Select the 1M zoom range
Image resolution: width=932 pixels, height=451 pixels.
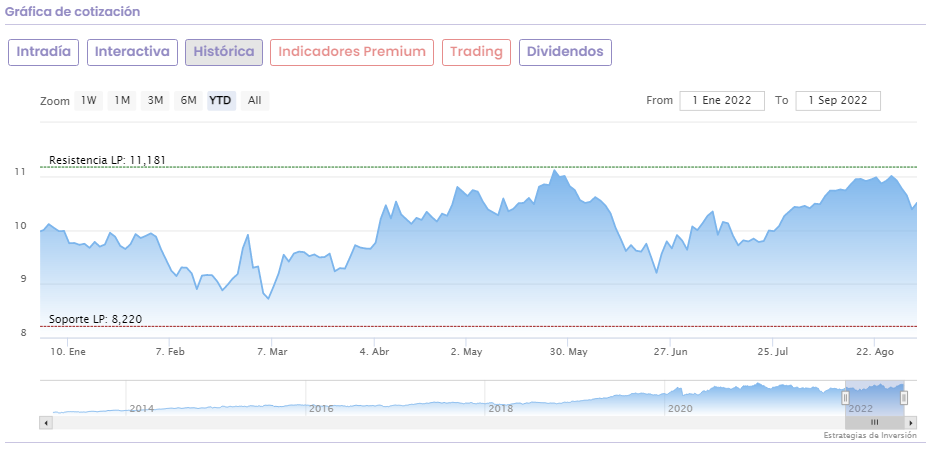(122, 100)
